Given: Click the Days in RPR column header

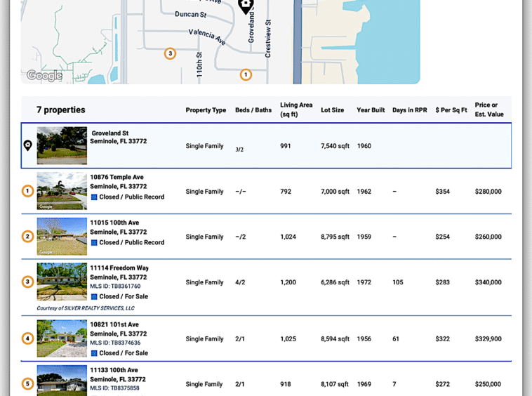Looking at the screenshot, I should (409, 110).
